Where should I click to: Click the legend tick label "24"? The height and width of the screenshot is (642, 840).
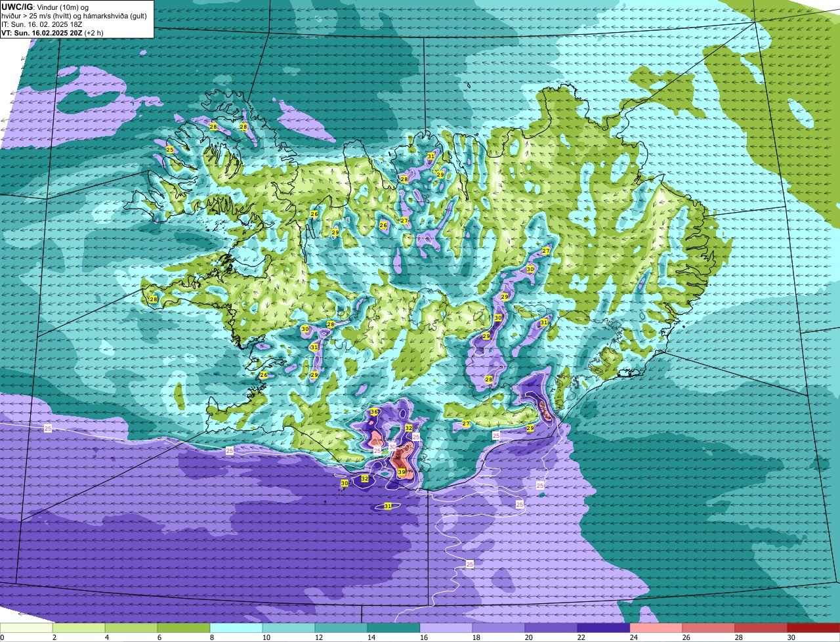(x=634, y=637)
